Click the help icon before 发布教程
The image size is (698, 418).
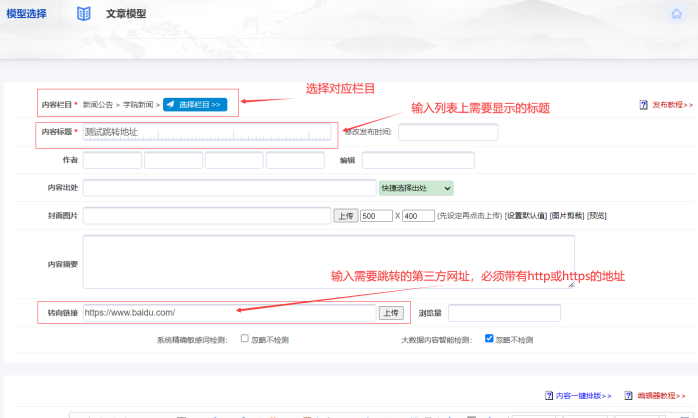[x=644, y=104]
